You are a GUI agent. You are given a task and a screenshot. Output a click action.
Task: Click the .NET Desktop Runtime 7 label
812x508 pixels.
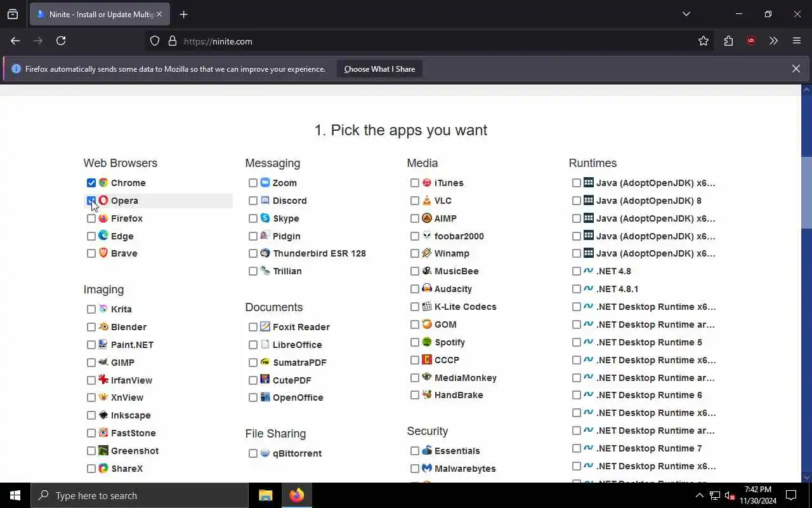point(649,448)
